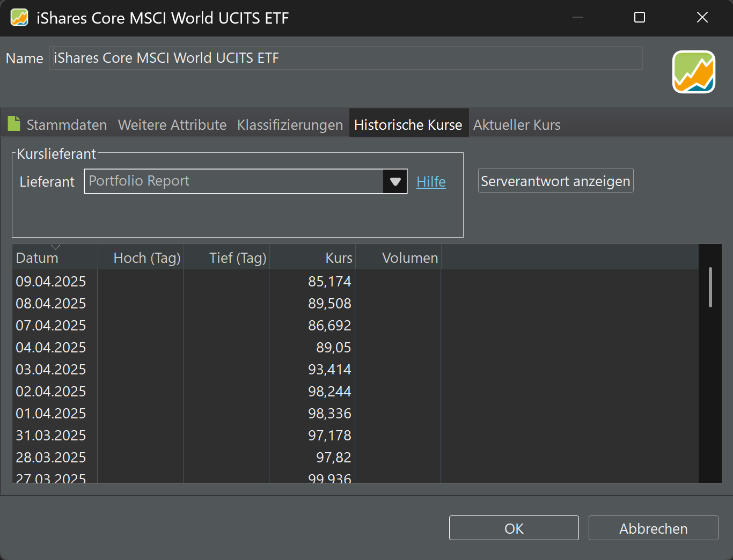Click Serverantwort anzeigen button
Image resolution: width=733 pixels, height=560 pixels.
[555, 181]
